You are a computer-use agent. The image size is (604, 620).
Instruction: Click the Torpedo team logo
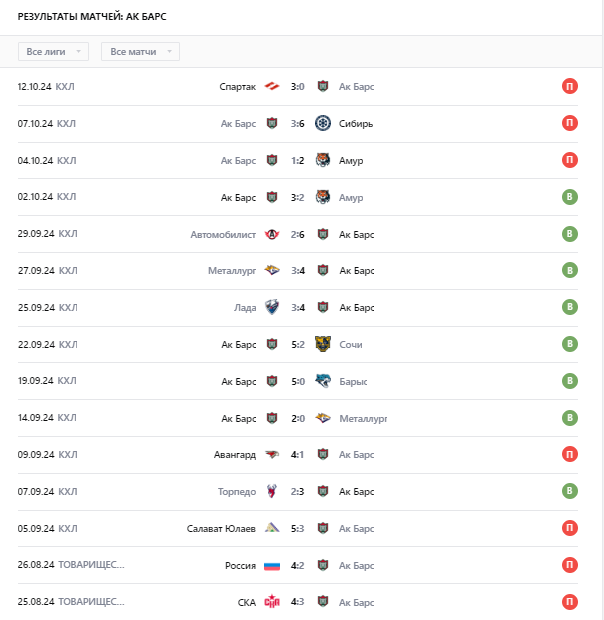tap(272, 492)
